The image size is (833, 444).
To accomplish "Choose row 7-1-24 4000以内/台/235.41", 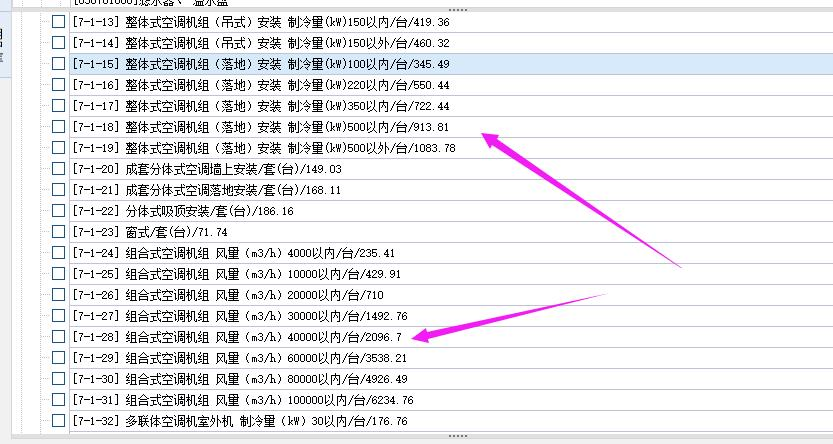I will coord(233,252).
